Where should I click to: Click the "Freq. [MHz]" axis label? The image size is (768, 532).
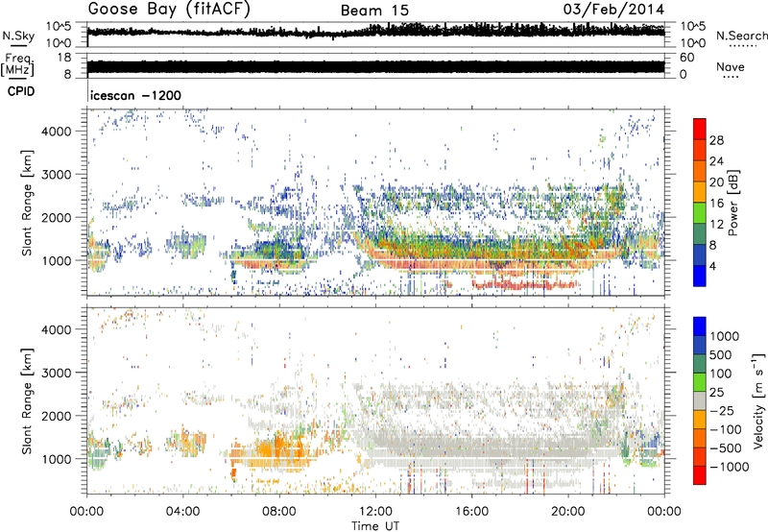(x=17, y=64)
